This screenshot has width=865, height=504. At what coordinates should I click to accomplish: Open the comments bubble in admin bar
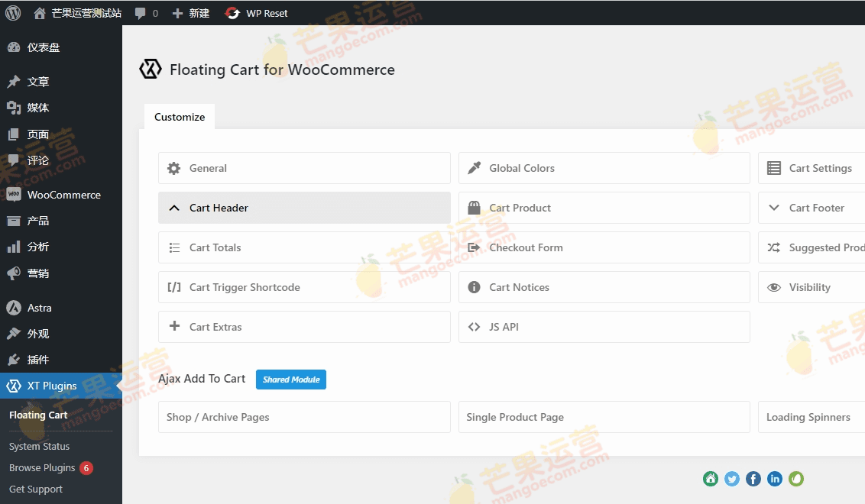point(140,13)
